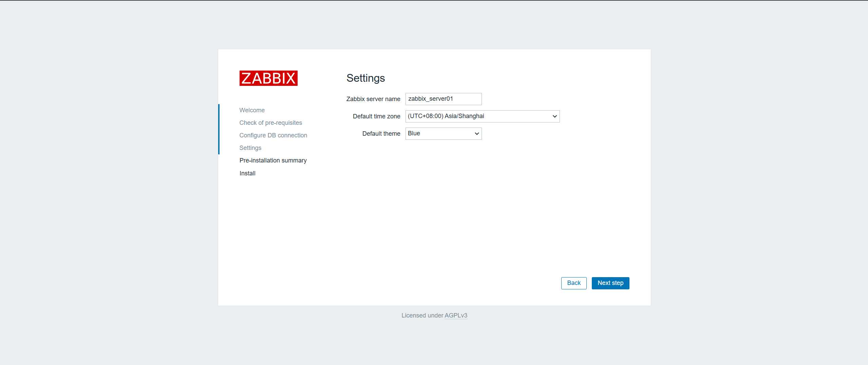Image resolution: width=868 pixels, height=365 pixels.
Task: Click the 'Zabbix server name' label
Action: (373, 99)
